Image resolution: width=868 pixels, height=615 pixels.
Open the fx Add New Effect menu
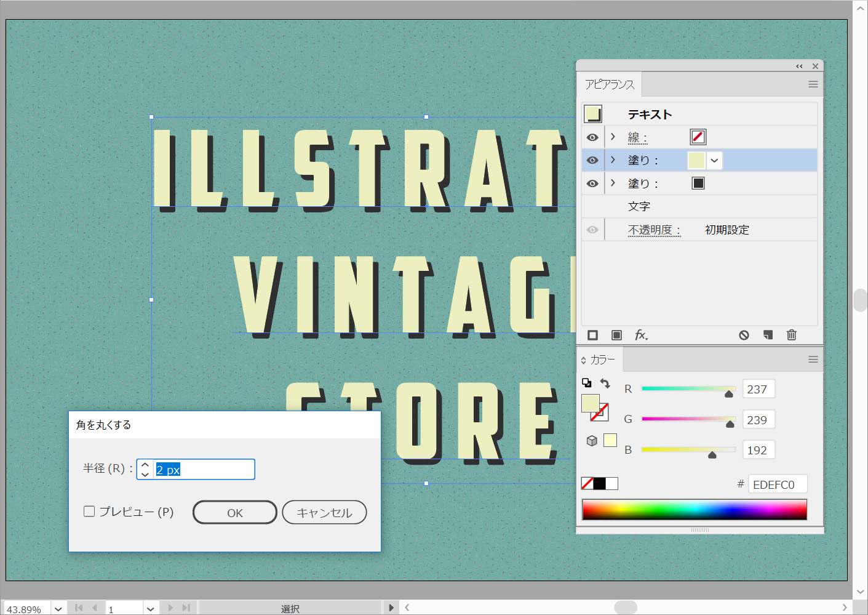click(x=641, y=335)
